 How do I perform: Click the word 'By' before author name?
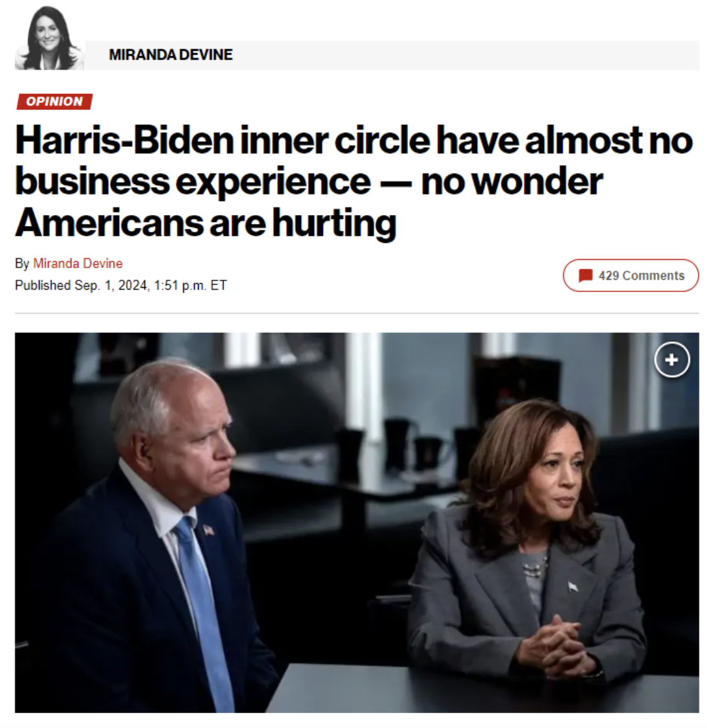[x=22, y=264]
